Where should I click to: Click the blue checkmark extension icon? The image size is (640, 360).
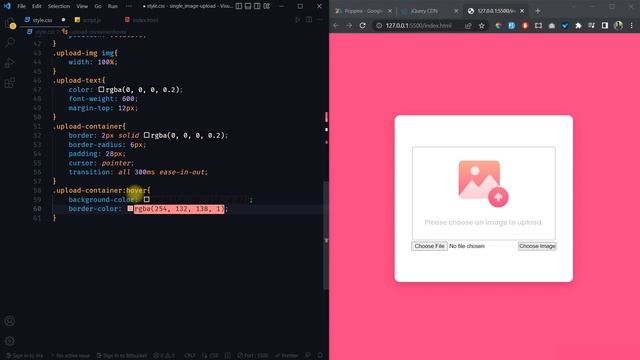(565, 25)
